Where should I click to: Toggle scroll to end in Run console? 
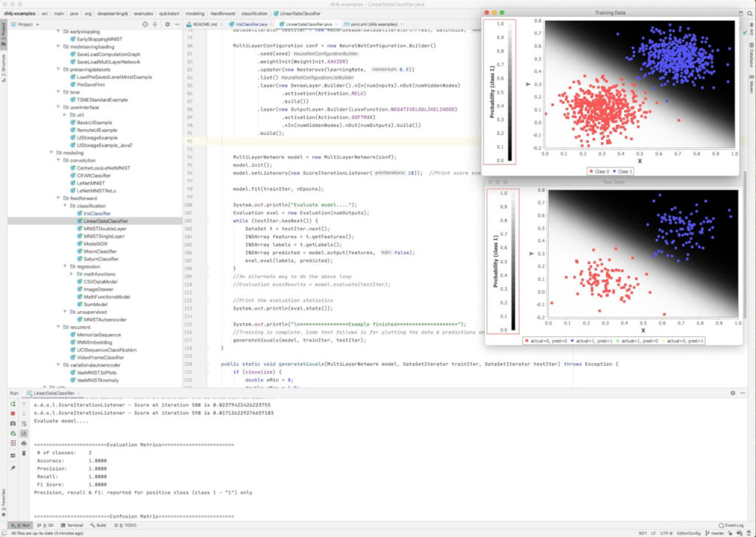click(x=24, y=434)
